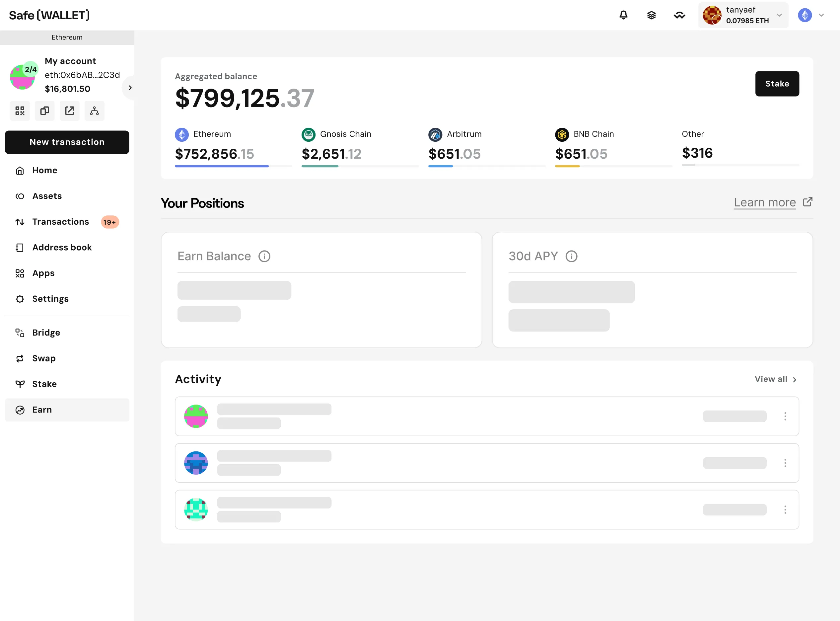Click the 30d APY info icon

coord(571,256)
